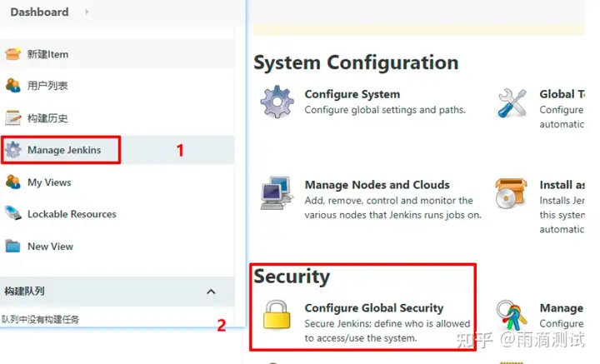
Task: Click the Security section heading
Action: click(x=291, y=277)
